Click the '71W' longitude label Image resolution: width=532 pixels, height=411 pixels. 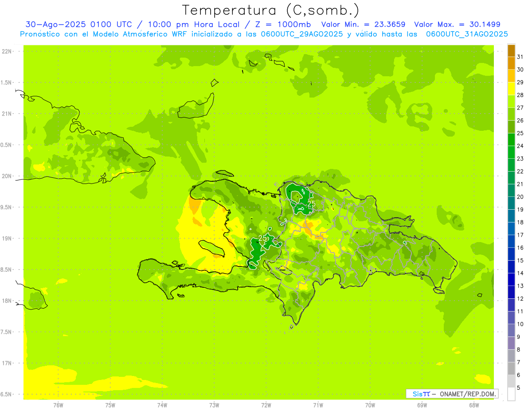click(x=318, y=405)
